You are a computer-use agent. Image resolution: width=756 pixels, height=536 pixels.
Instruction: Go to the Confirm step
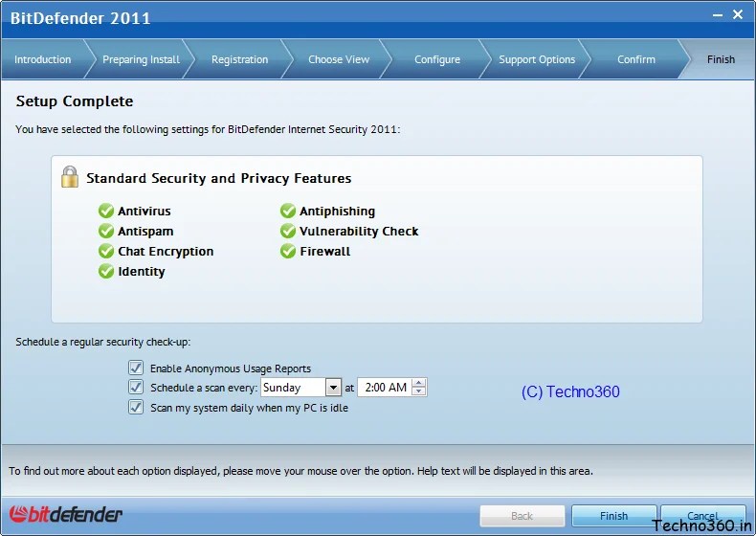coord(636,59)
